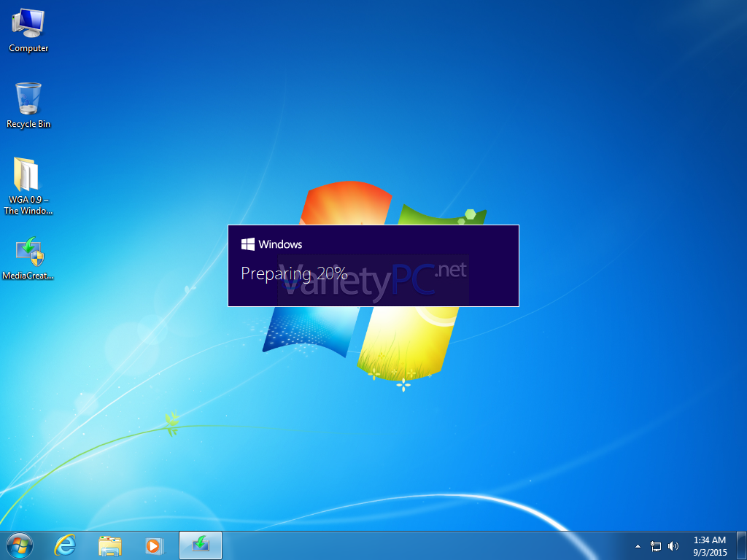The image size is (747, 560).
Task: Click the "Windows" title text in the dialog
Action: click(280, 244)
